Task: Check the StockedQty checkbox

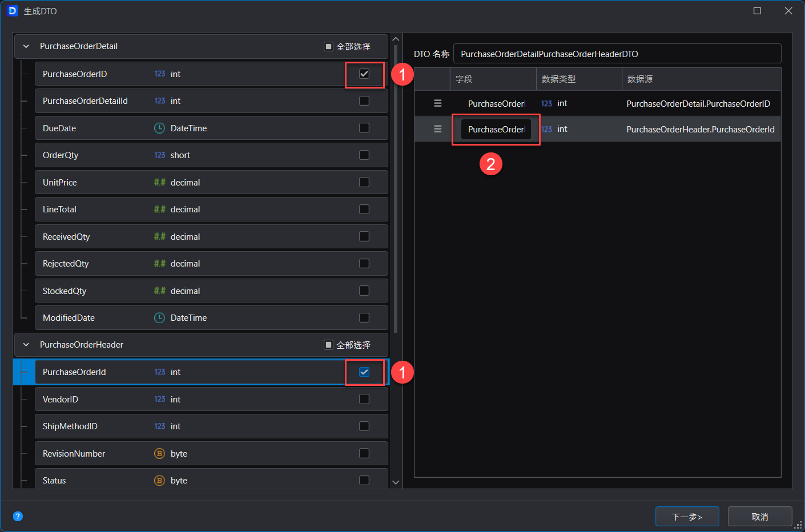Action: coord(364,291)
